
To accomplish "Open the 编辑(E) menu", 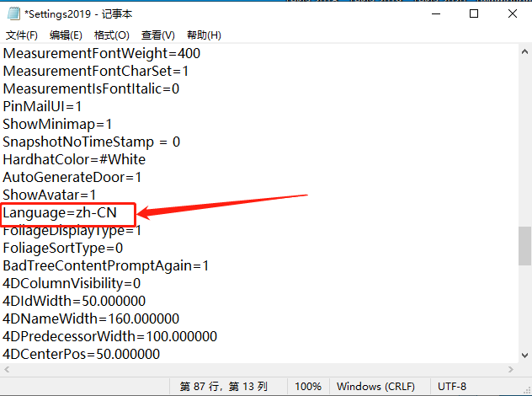I will (66, 35).
